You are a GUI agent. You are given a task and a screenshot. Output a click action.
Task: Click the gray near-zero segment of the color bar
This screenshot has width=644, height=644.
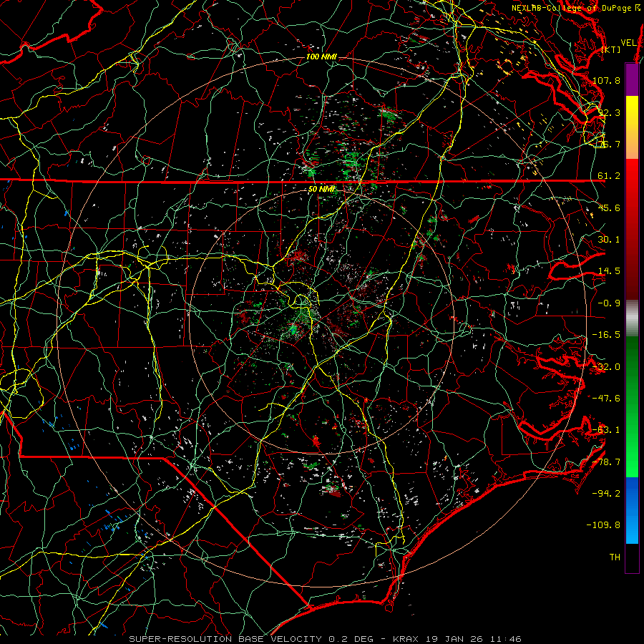632,318
